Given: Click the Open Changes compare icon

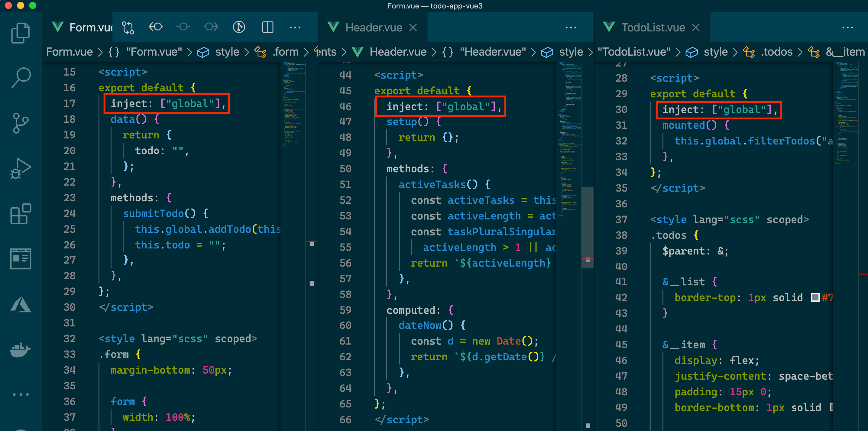Looking at the screenshot, I should [x=128, y=27].
